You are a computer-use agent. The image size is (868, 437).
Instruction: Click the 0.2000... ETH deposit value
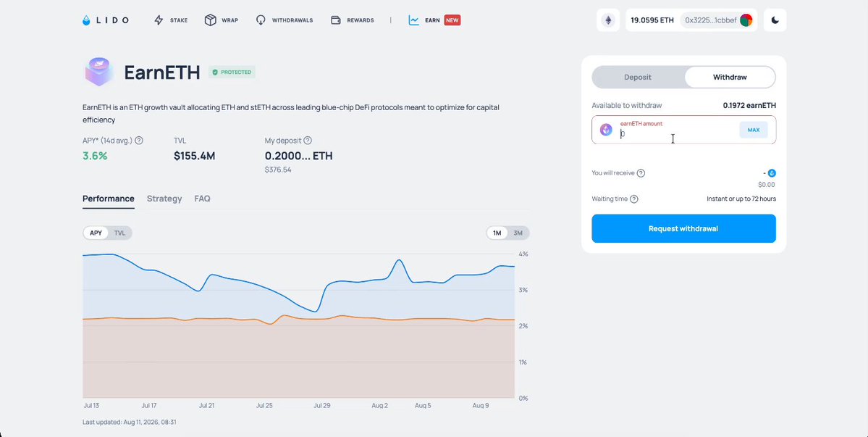[x=298, y=156]
